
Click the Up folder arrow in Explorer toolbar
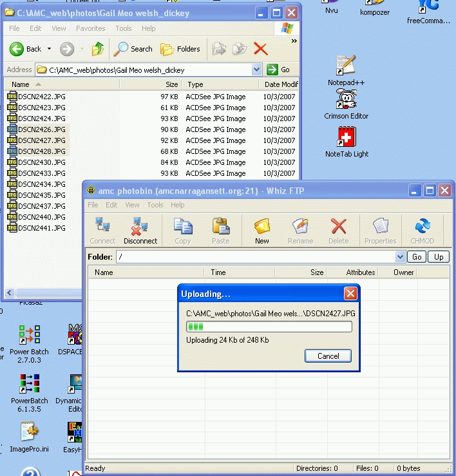[x=98, y=49]
